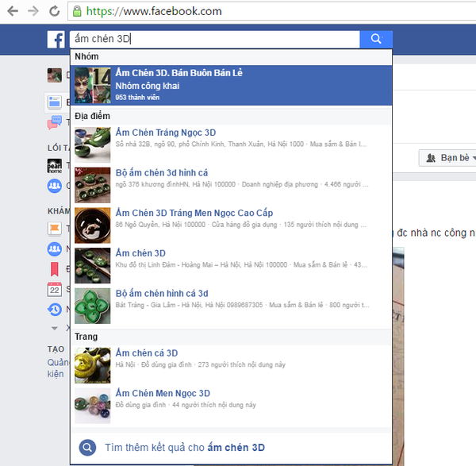Image resolution: width=476 pixels, height=466 pixels.
Task: Click the browser forward arrow
Action: [33, 11]
